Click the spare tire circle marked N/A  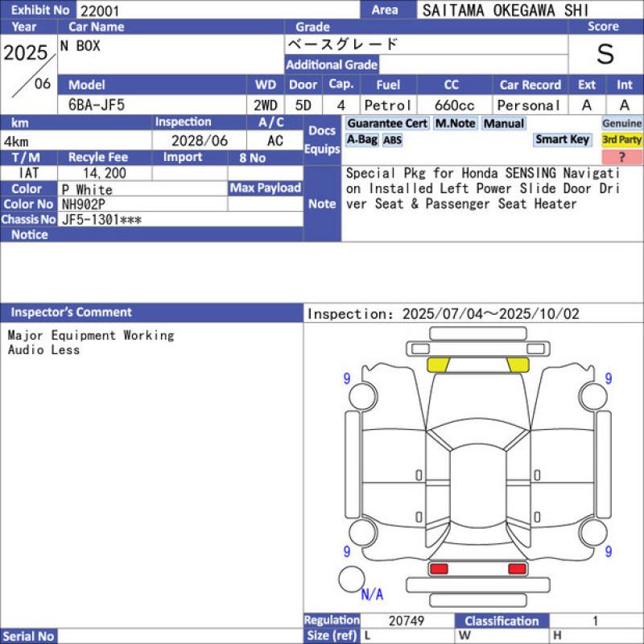click(x=352, y=579)
